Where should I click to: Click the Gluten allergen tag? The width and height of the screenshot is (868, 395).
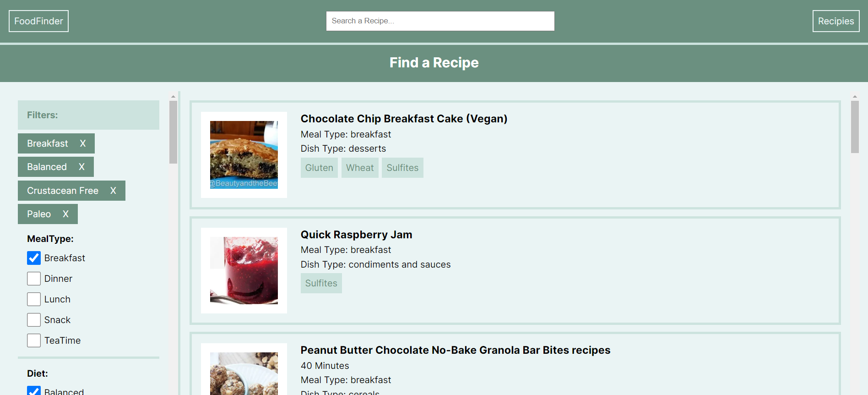tap(319, 168)
